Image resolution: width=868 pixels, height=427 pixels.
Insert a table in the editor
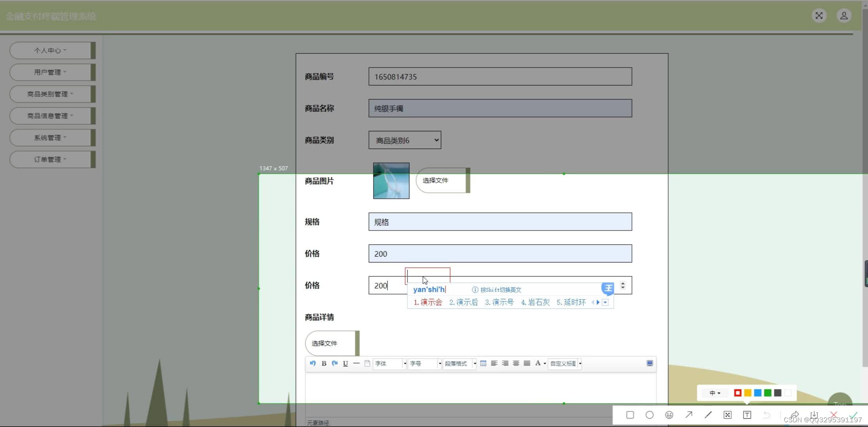tap(483, 363)
